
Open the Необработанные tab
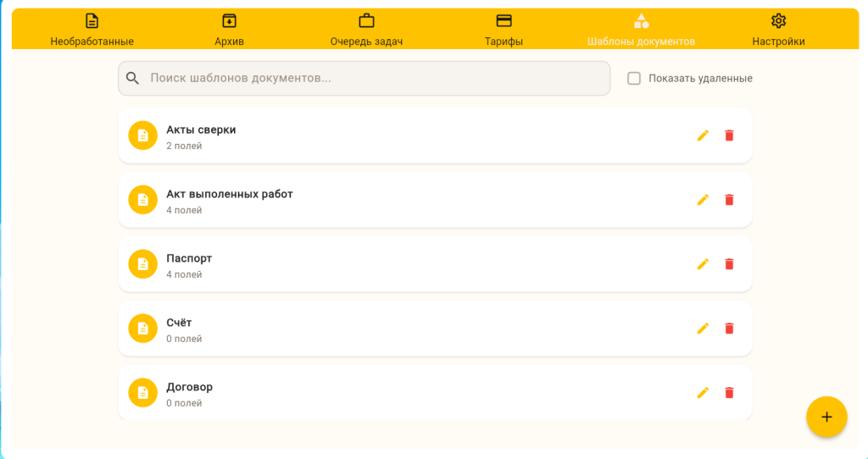92,30
